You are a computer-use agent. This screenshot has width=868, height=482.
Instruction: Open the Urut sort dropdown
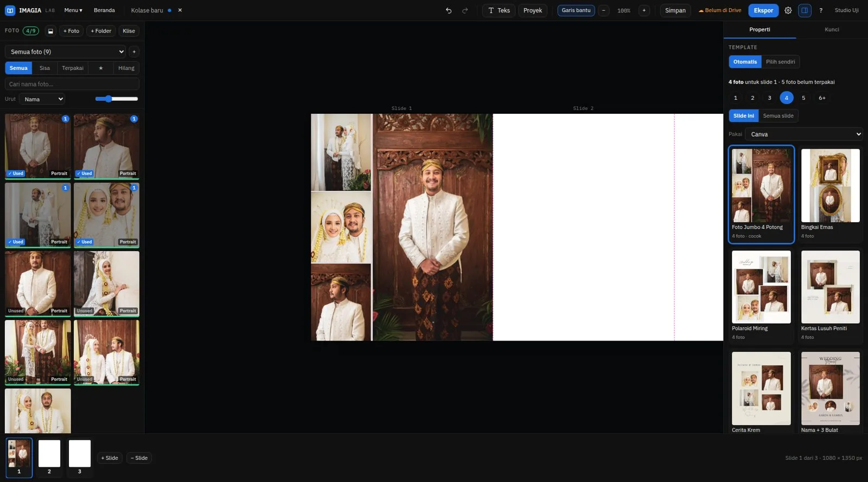click(x=42, y=99)
